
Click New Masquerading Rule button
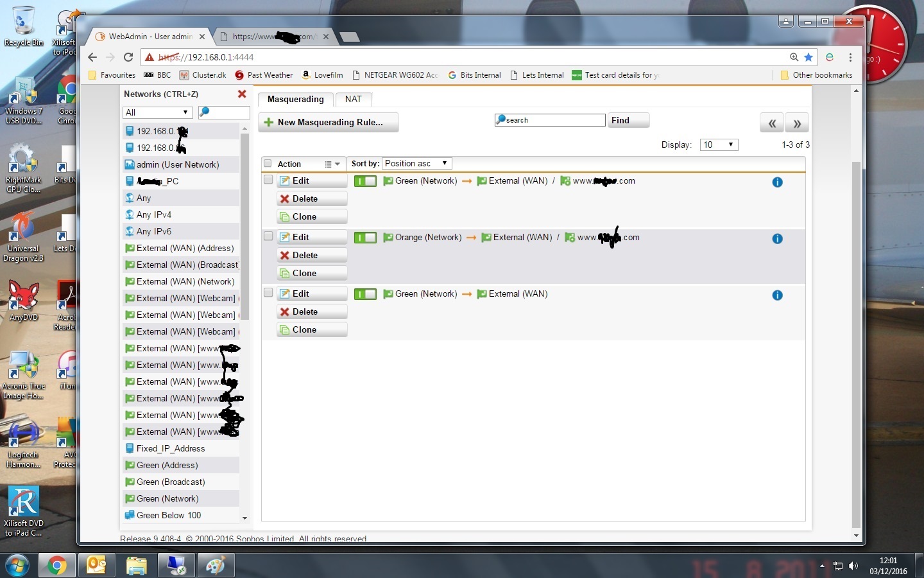[329, 122]
